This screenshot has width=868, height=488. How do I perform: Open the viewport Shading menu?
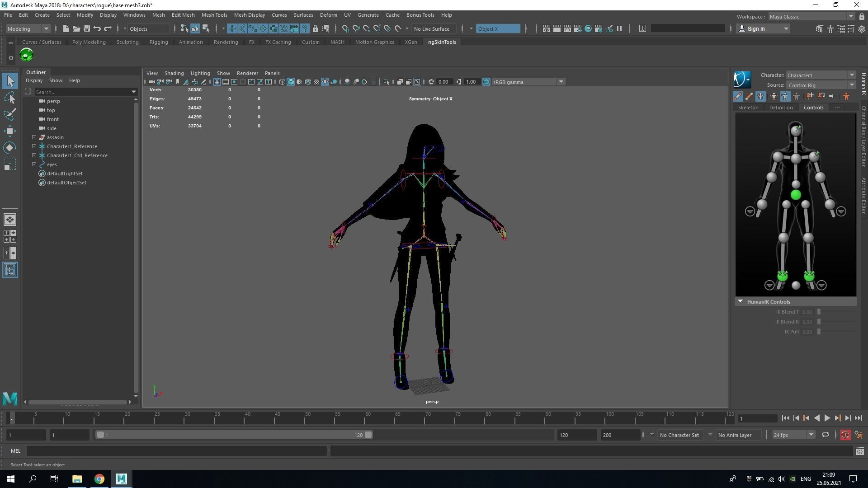[x=174, y=73]
